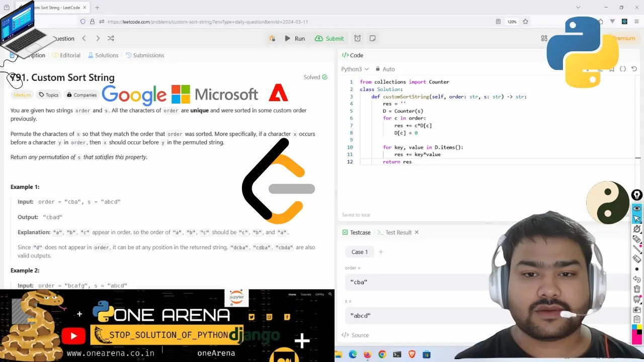Click the Premium button
Image resolution: width=644 pixels, height=362 pixels.
point(623,38)
